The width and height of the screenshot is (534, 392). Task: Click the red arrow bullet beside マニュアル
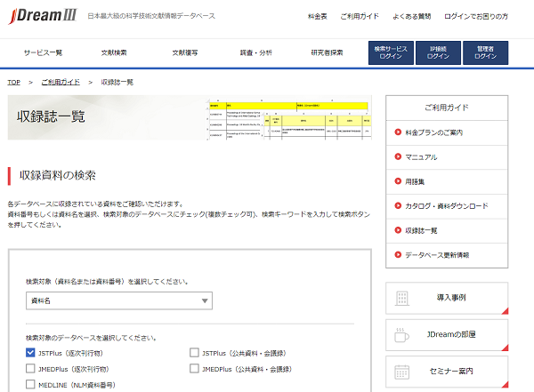coord(397,157)
